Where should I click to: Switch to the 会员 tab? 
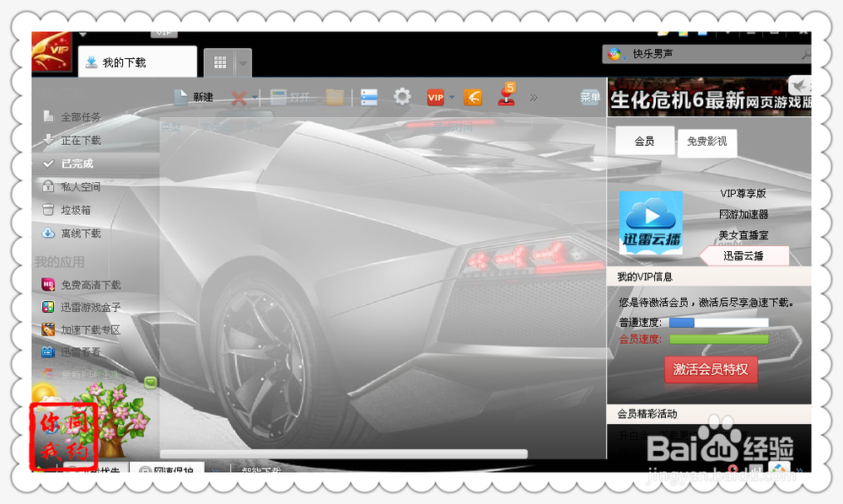tap(645, 142)
